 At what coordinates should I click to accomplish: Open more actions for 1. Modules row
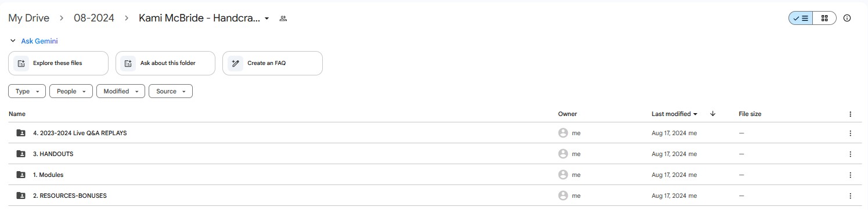click(851, 175)
